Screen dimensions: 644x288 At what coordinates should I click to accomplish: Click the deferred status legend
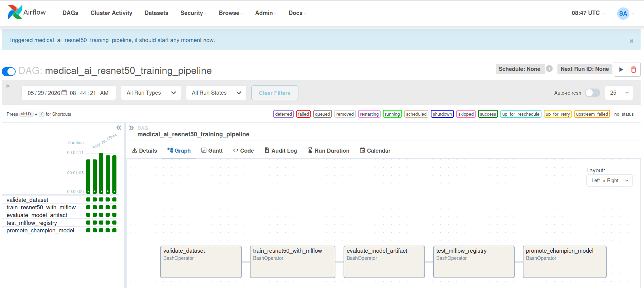click(x=283, y=114)
